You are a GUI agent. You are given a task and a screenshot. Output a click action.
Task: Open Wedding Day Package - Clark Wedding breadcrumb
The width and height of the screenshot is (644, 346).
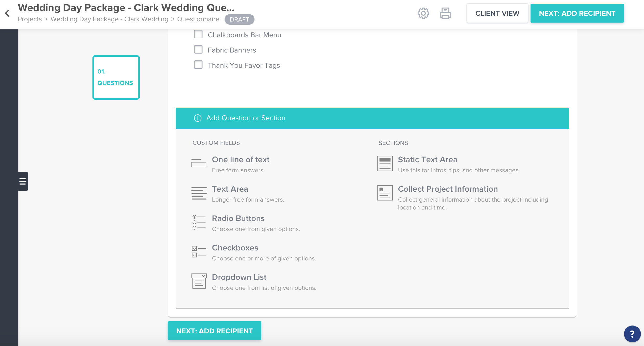tap(109, 19)
